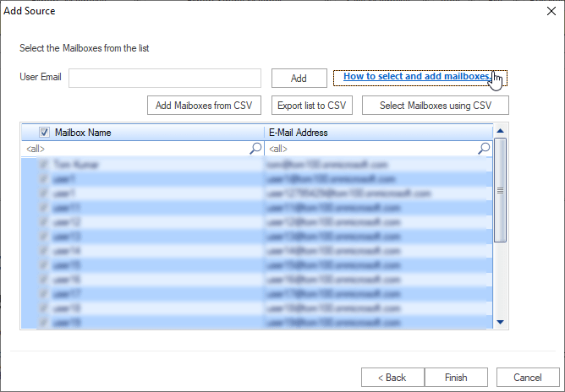Click the mailbox list scrollbar thumb
This screenshot has height=392, width=565.
[500, 190]
